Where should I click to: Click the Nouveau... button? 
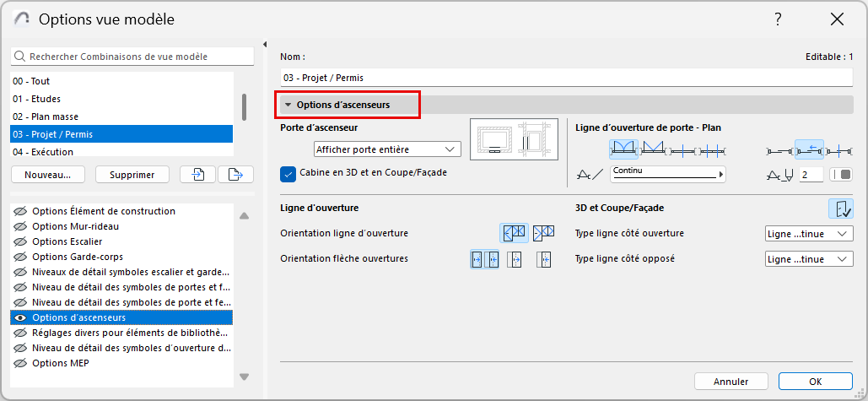click(48, 175)
